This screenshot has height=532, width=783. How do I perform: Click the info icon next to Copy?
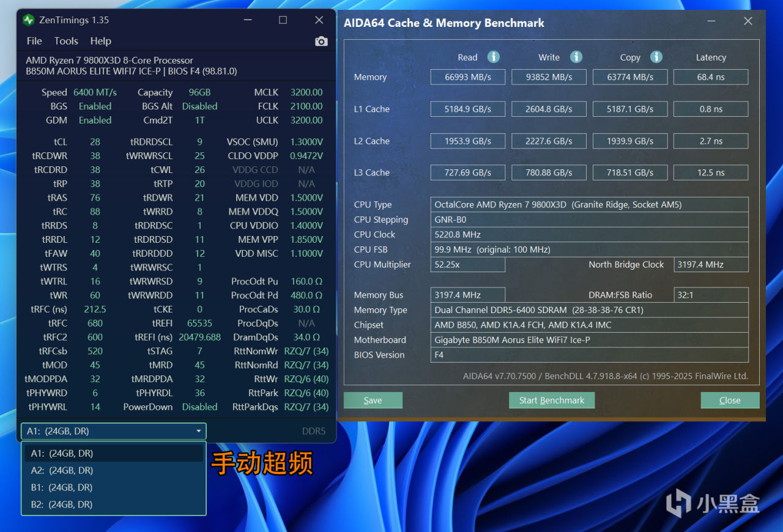pos(656,57)
